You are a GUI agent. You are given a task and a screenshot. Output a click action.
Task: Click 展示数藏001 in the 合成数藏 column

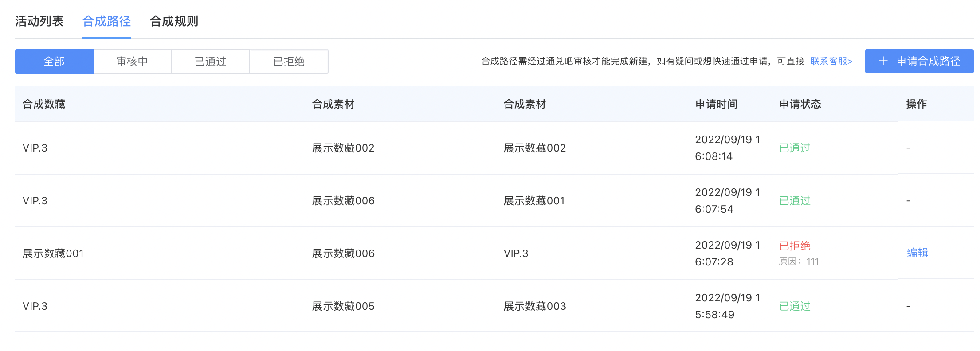(53, 253)
